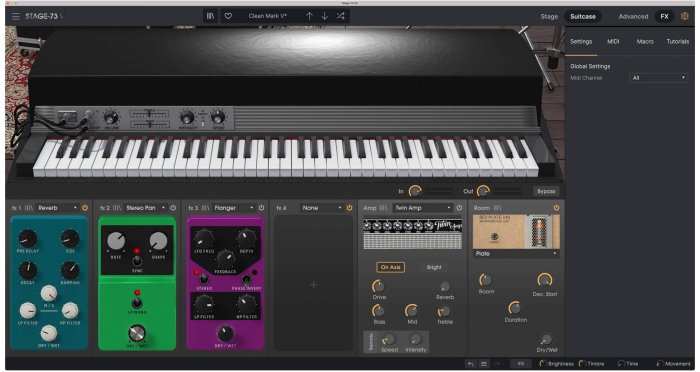The width and height of the screenshot is (700, 372).
Task: Click the Stereo Pan Rate knob
Action: point(116,241)
